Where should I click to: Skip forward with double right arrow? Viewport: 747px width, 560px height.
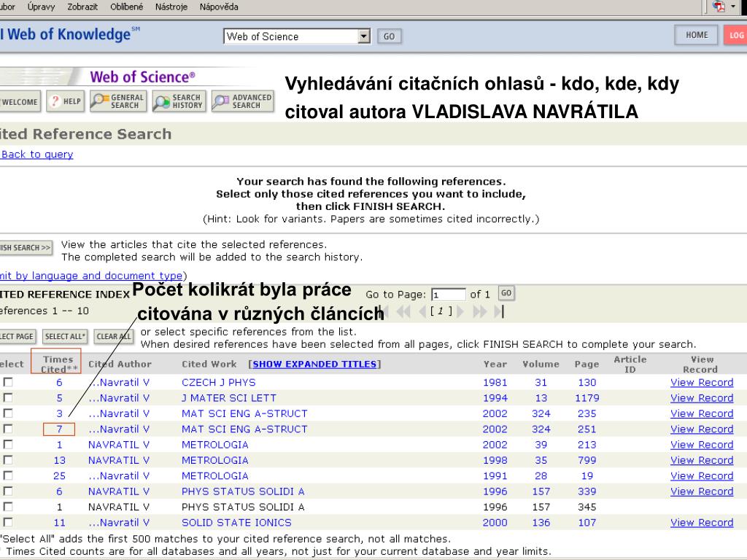tap(480, 311)
